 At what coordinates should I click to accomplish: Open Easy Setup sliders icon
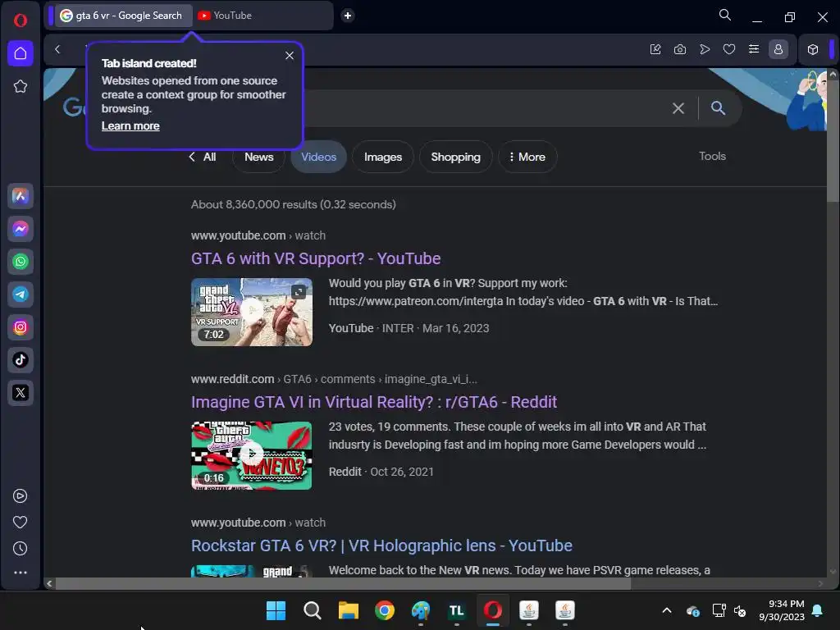click(x=754, y=49)
